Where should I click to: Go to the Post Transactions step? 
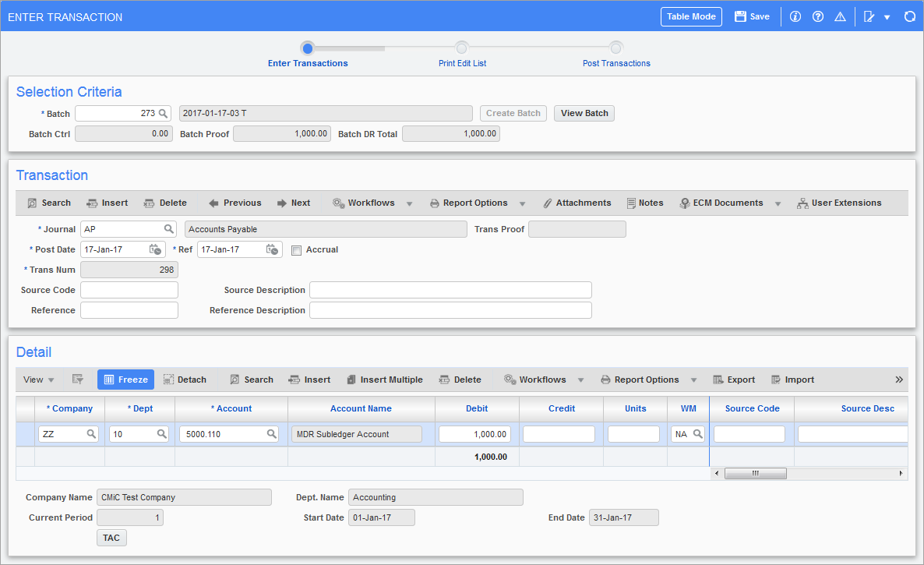616,48
